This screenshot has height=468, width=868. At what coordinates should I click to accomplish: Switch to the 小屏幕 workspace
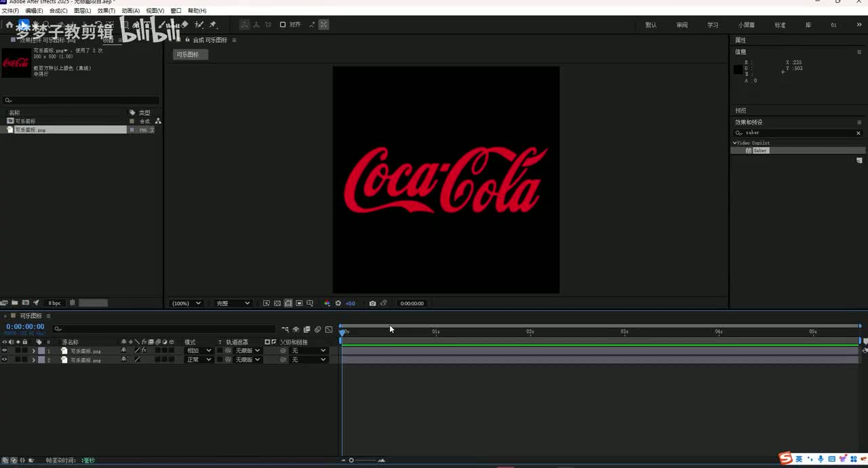coord(747,25)
